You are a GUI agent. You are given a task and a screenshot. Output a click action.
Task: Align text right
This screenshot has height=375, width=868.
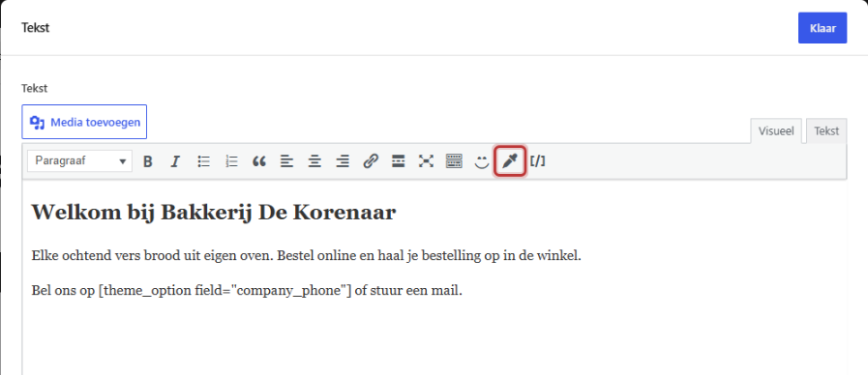point(343,161)
